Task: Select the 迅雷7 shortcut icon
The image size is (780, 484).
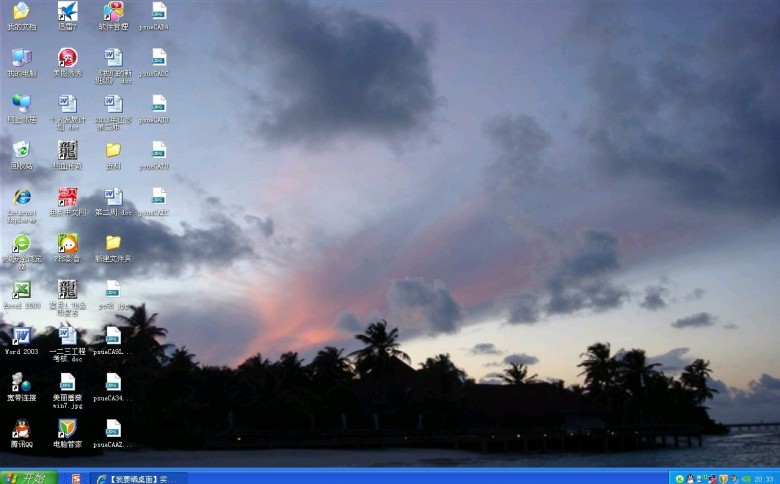Action: click(x=67, y=13)
